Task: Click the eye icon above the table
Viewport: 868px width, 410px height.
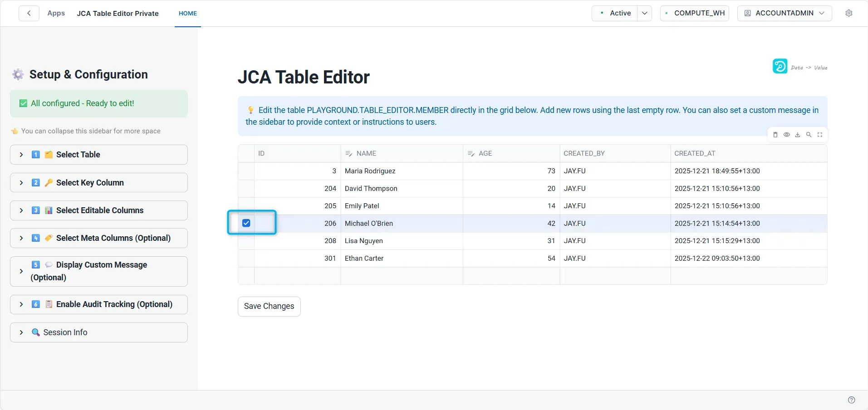Action: 786,135
